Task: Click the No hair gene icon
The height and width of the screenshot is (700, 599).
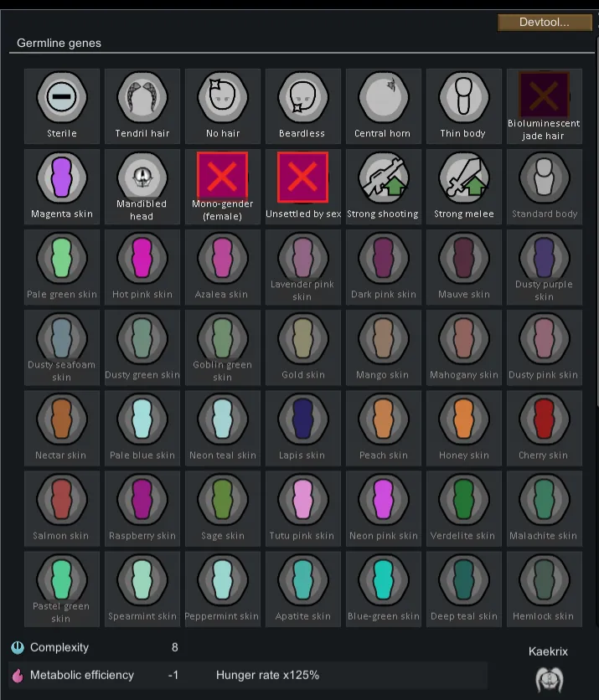Action: point(223,97)
